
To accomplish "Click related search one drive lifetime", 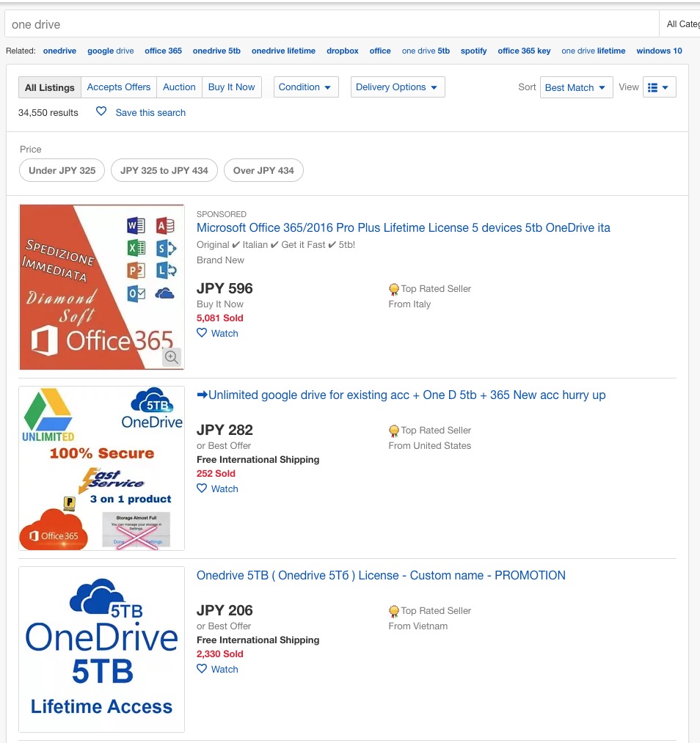I will [594, 51].
